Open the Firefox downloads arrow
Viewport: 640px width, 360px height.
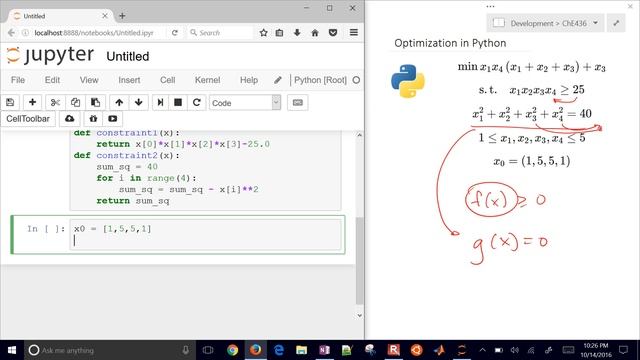pyautogui.click(x=297, y=33)
